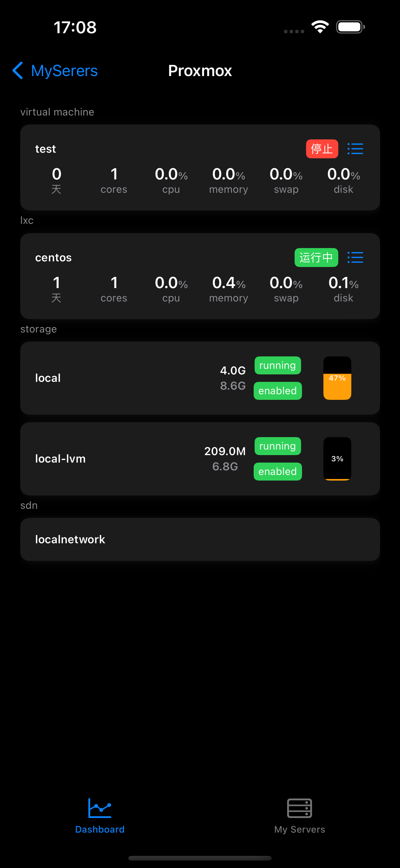Switch to the Dashboard tab

coord(100,816)
